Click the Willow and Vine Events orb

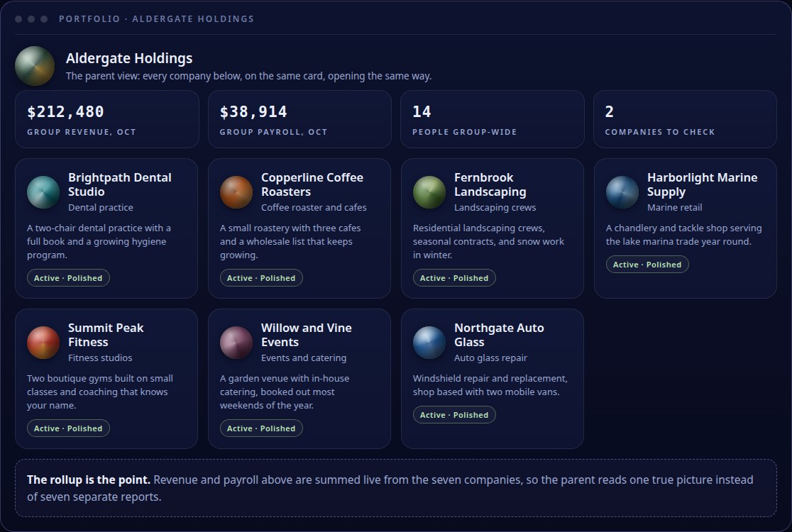pyautogui.click(x=236, y=343)
